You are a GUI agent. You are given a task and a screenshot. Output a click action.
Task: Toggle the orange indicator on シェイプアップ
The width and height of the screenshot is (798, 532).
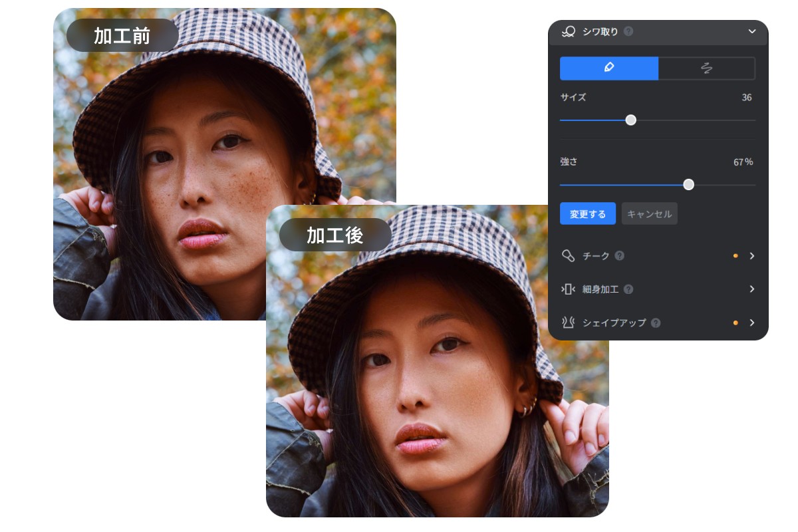735,323
